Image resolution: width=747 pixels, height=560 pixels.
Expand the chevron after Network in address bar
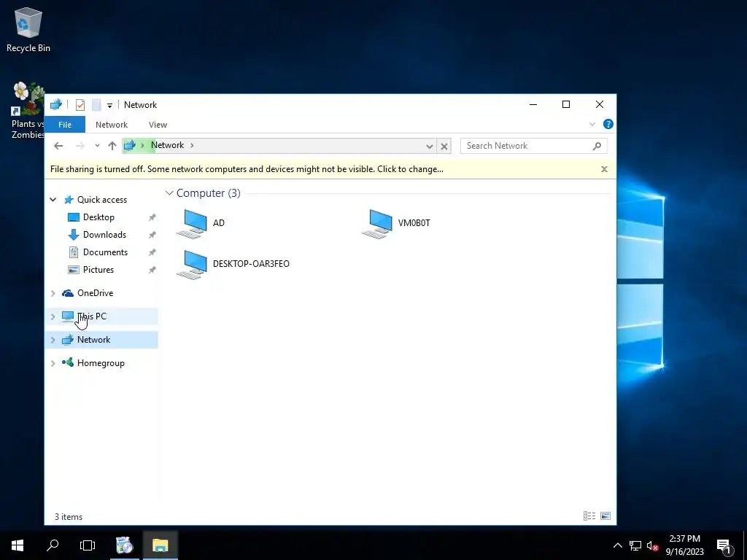click(x=192, y=145)
